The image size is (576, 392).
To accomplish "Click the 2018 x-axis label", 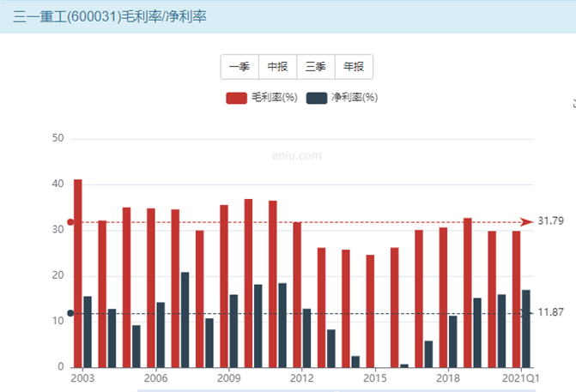I will tap(448, 378).
